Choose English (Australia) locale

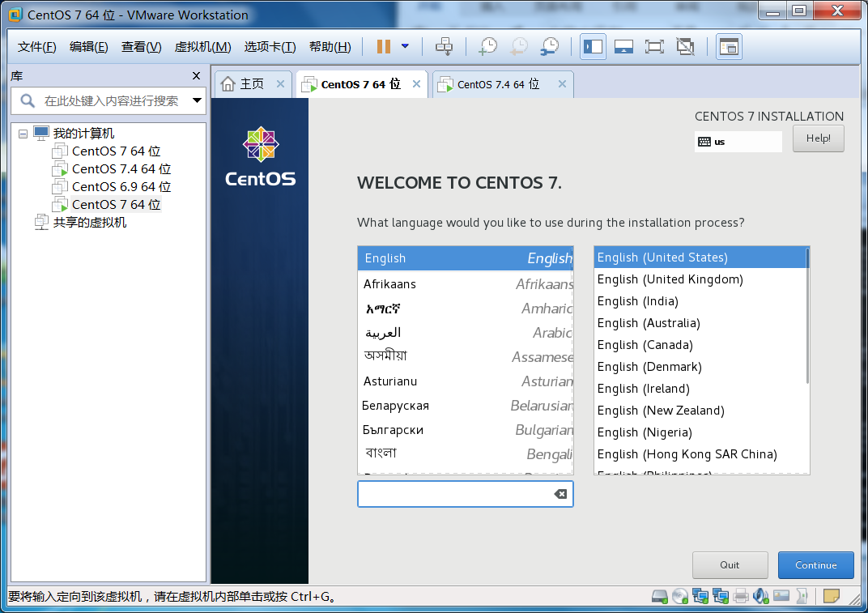(700, 323)
